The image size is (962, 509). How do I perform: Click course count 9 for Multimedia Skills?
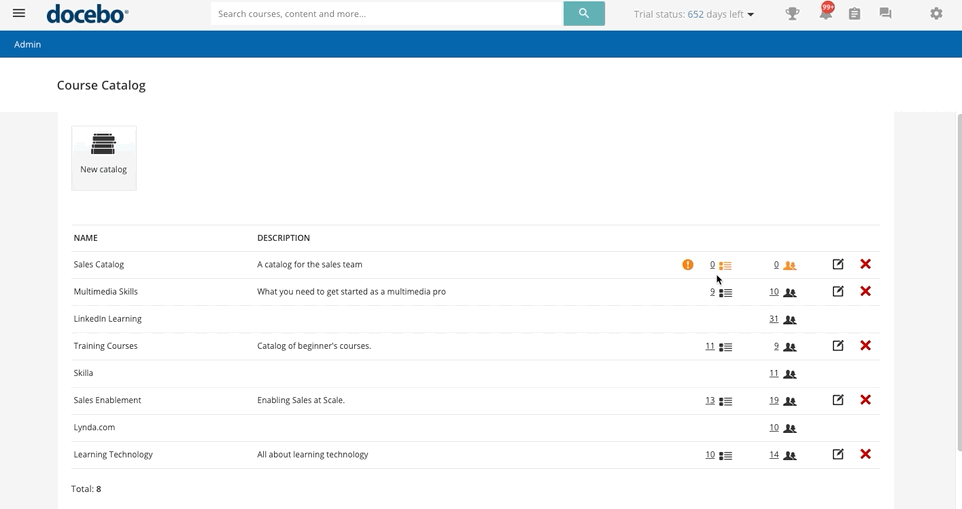point(712,292)
